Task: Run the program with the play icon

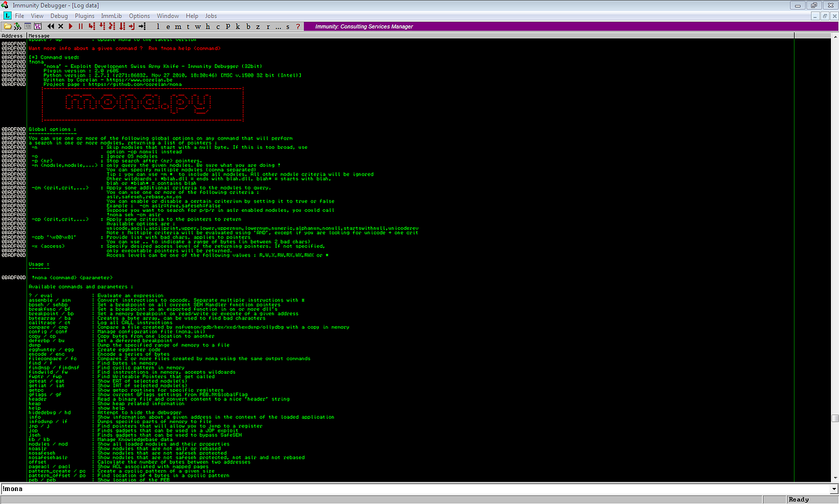Action: point(70,27)
